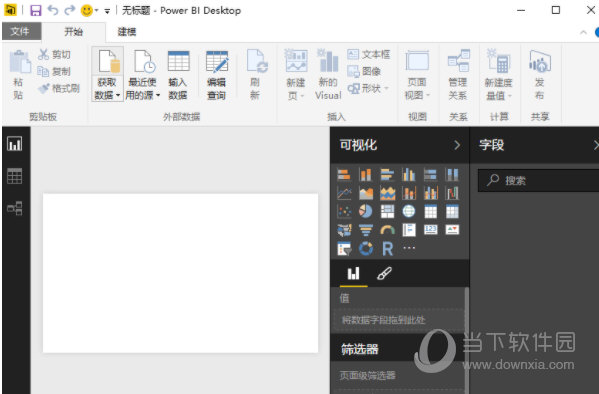This screenshot has width=599, height=394.
Task: Switch to the 开始 ribbon tab
Action: 73,32
